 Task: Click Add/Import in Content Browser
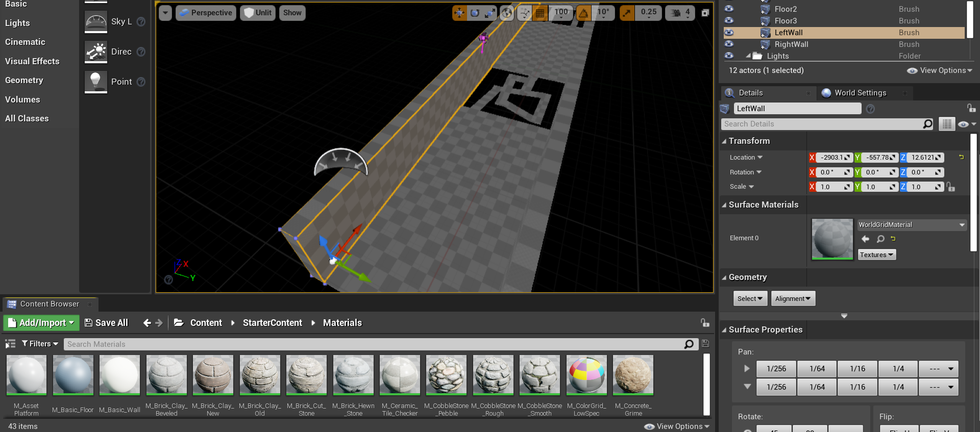click(41, 323)
